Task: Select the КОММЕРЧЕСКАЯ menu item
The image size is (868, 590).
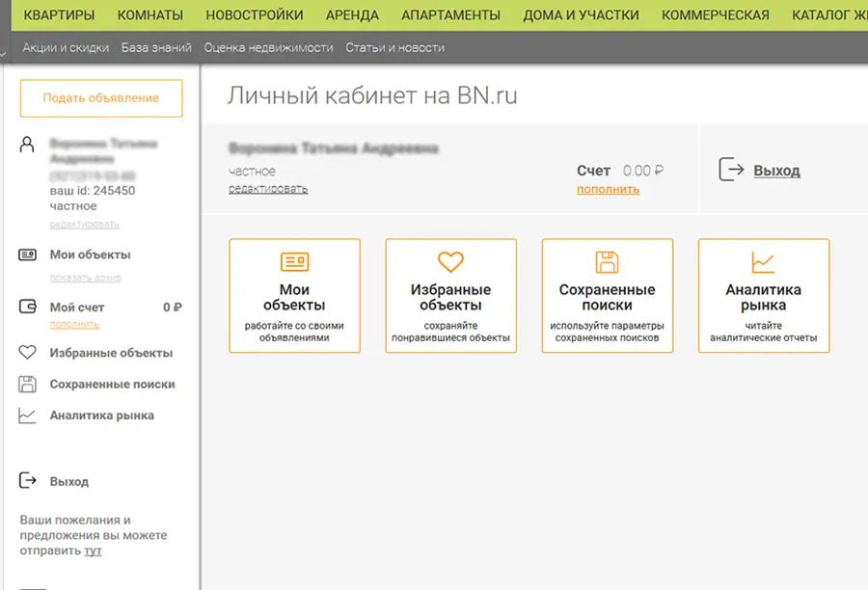Action: [715, 15]
